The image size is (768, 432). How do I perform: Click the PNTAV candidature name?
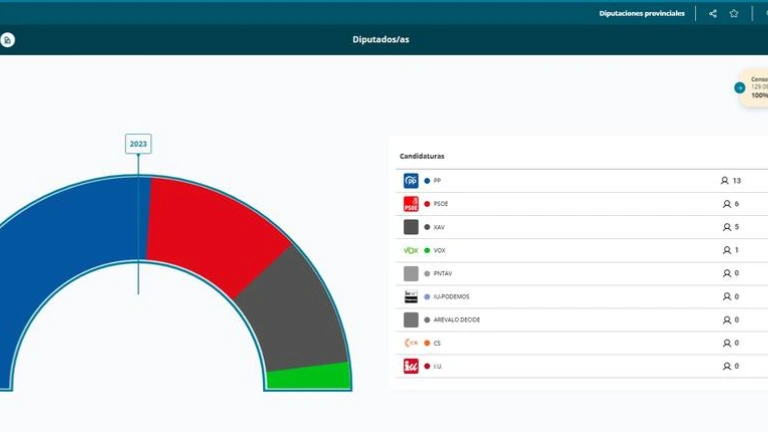click(443, 274)
